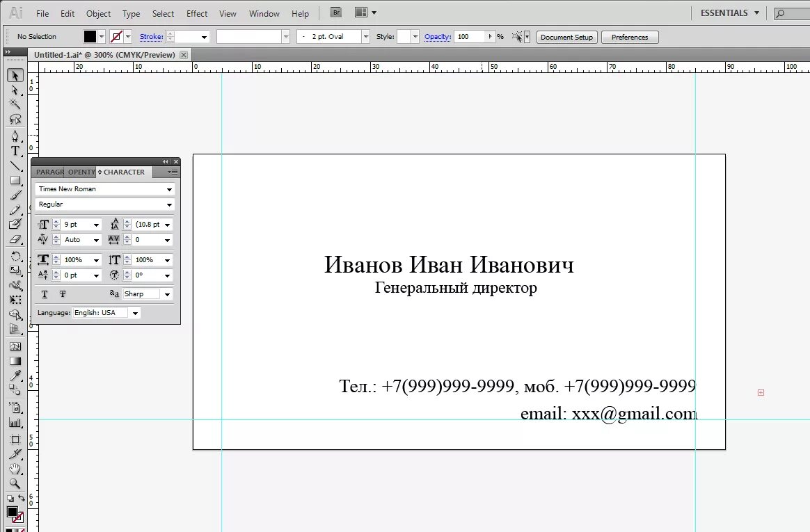Open the font family dropdown Times New Roman

point(169,189)
